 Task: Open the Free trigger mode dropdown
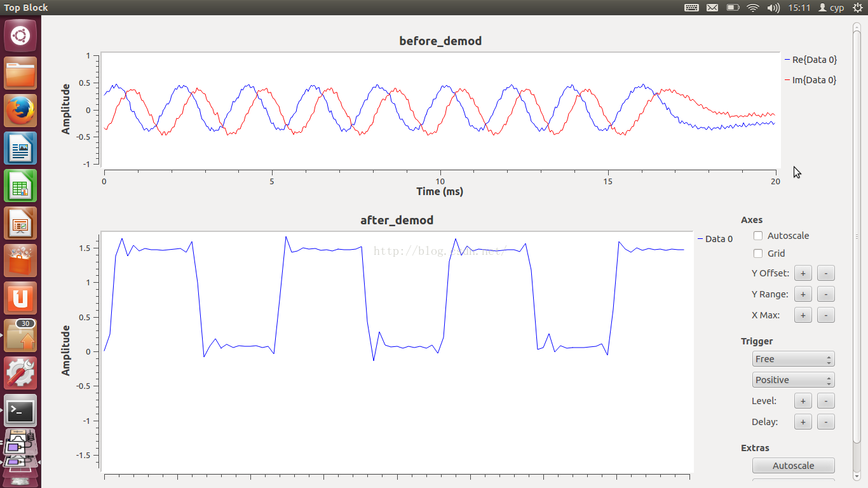click(793, 359)
